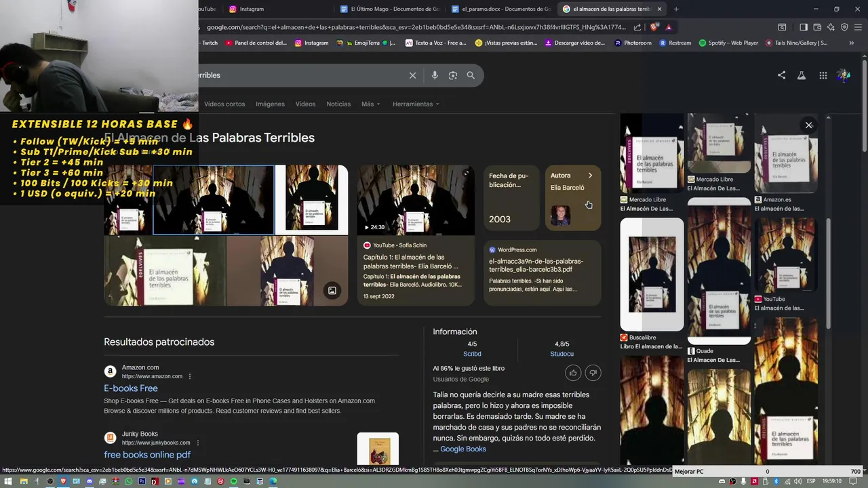Select the Vídeos search filter

pos(305,104)
